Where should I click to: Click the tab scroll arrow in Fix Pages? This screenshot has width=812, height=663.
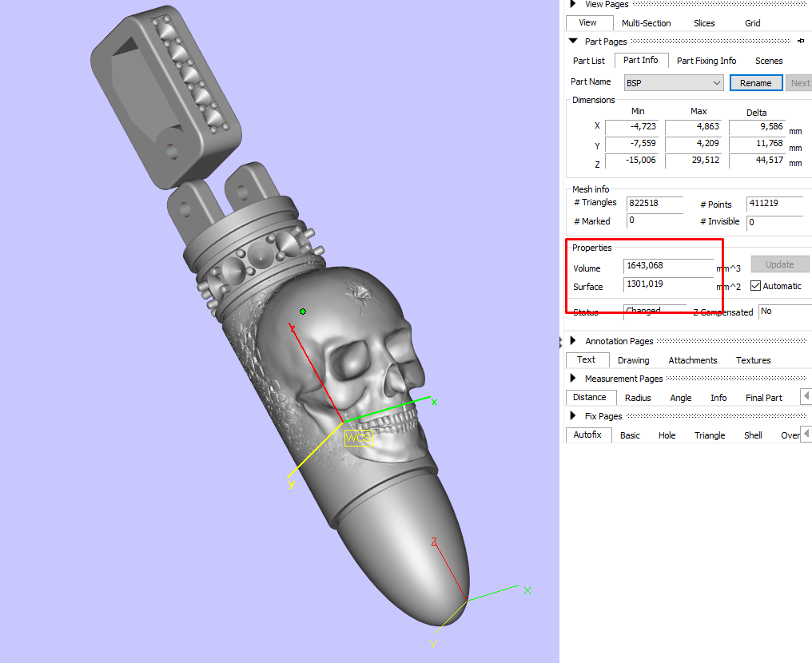tap(806, 435)
